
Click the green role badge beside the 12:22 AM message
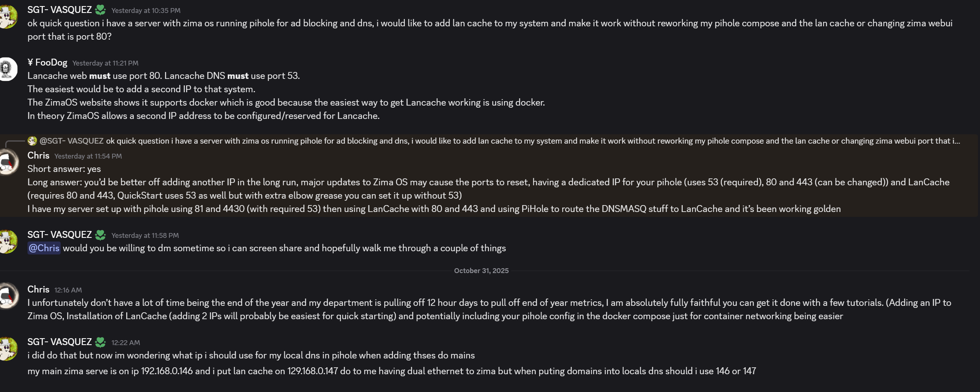pyautogui.click(x=100, y=342)
